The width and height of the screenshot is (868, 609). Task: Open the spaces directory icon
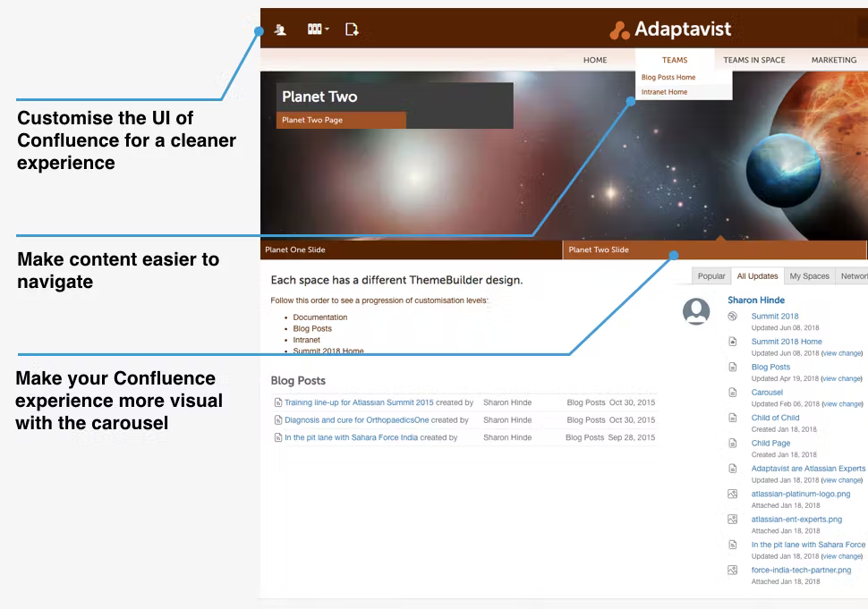pos(312,30)
